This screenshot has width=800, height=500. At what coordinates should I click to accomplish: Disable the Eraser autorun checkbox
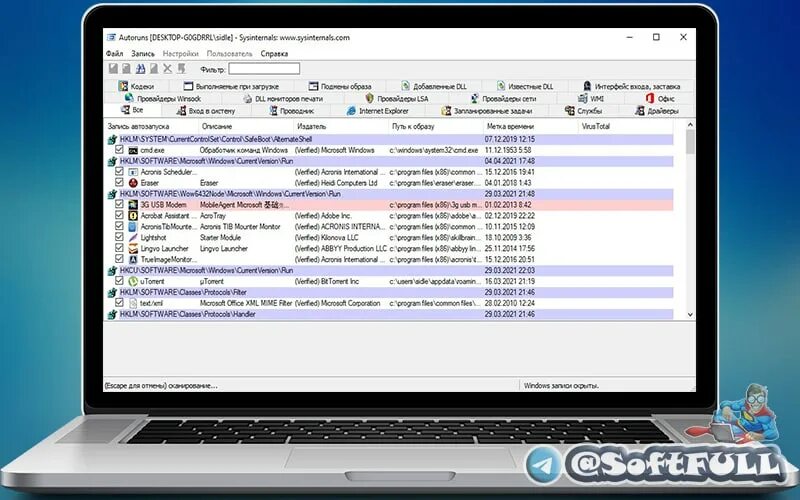pos(119,182)
